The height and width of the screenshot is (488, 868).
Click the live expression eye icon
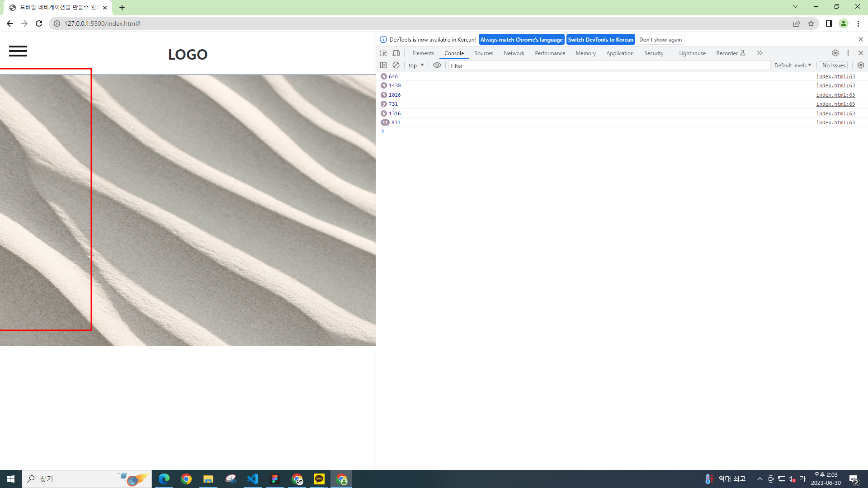[437, 65]
